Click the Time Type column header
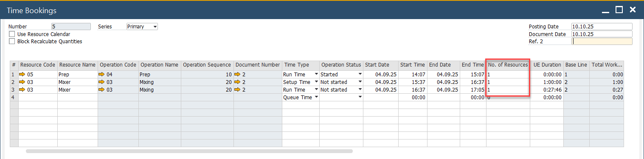The width and height of the screenshot is (644, 159). click(301, 65)
